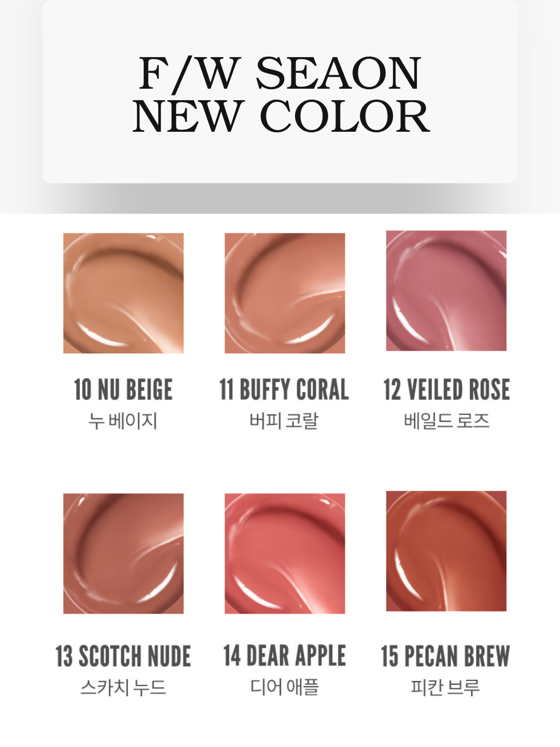Screen dimensions: 560x747
Task: Click the '11 BUFFY CORAL' label text
Action: click(284, 390)
